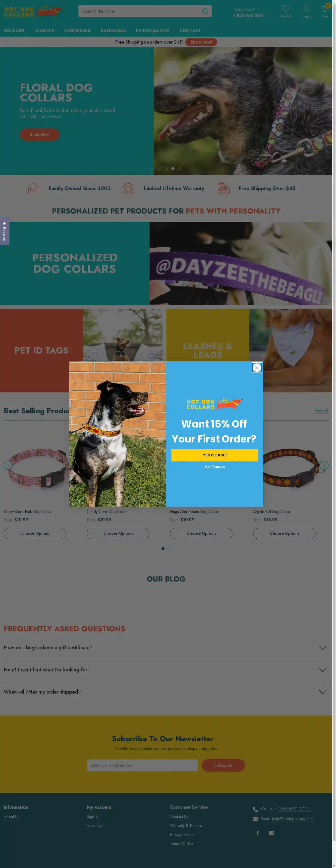The height and width of the screenshot is (868, 336).
Task: Expand "Help! I can't find" FAQ
Action: pyautogui.click(x=166, y=670)
